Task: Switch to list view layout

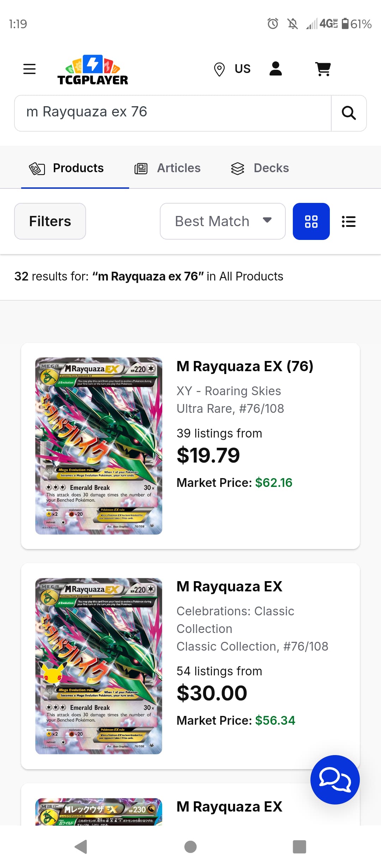Action: [349, 221]
